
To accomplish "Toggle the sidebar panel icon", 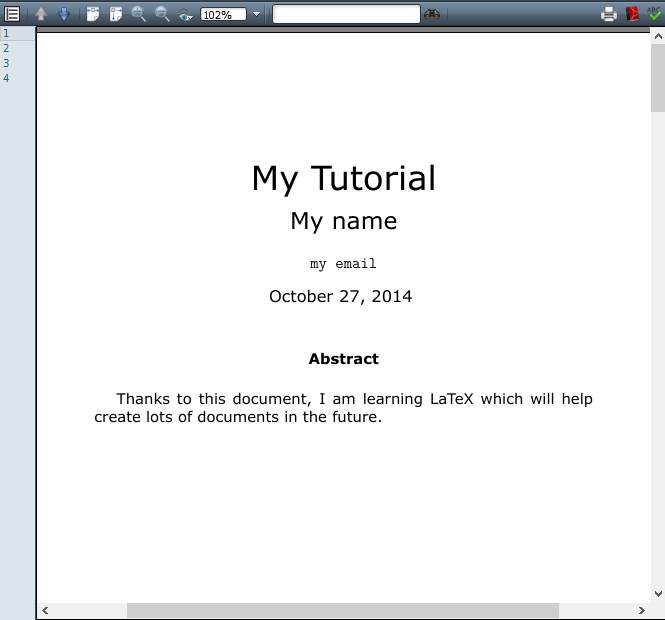I will click(x=12, y=14).
